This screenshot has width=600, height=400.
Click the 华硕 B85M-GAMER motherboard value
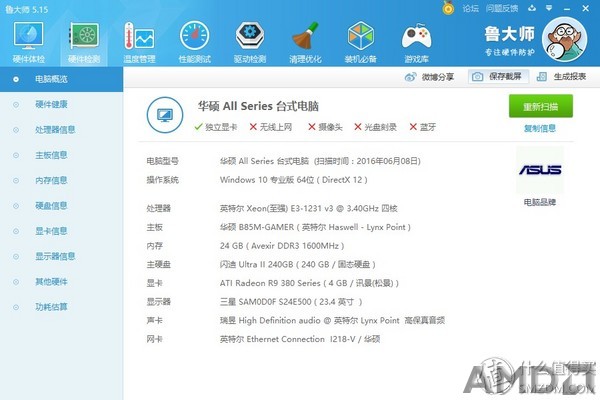tap(315, 227)
